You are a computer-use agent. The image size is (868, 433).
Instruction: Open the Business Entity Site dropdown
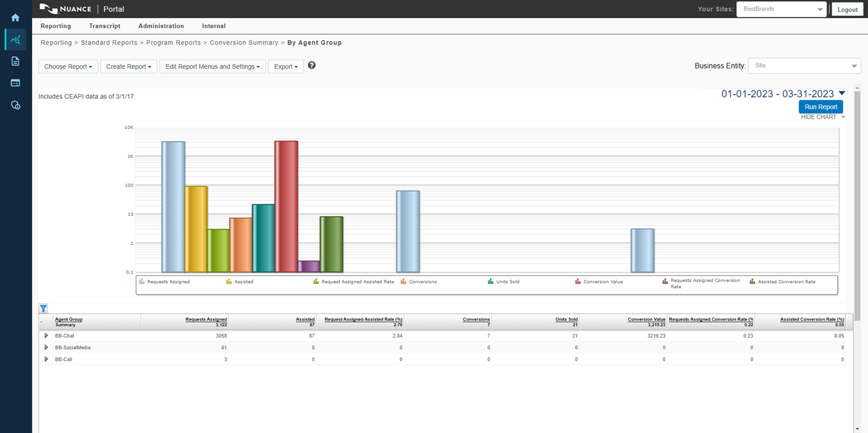click(x=804, y=66)
